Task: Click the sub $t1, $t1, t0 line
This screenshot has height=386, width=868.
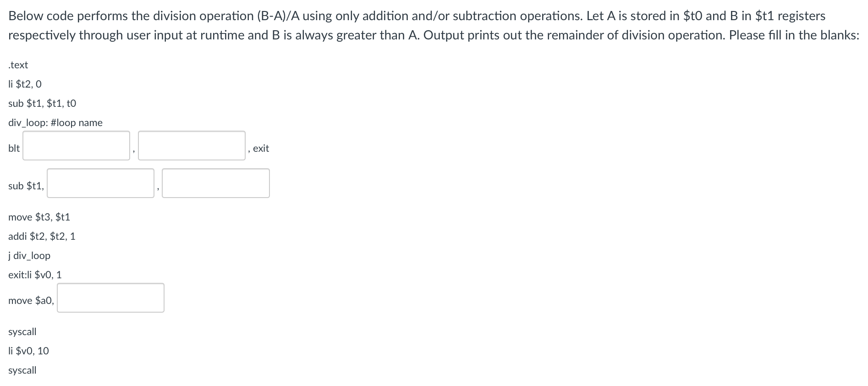Action: pos(42,103)
